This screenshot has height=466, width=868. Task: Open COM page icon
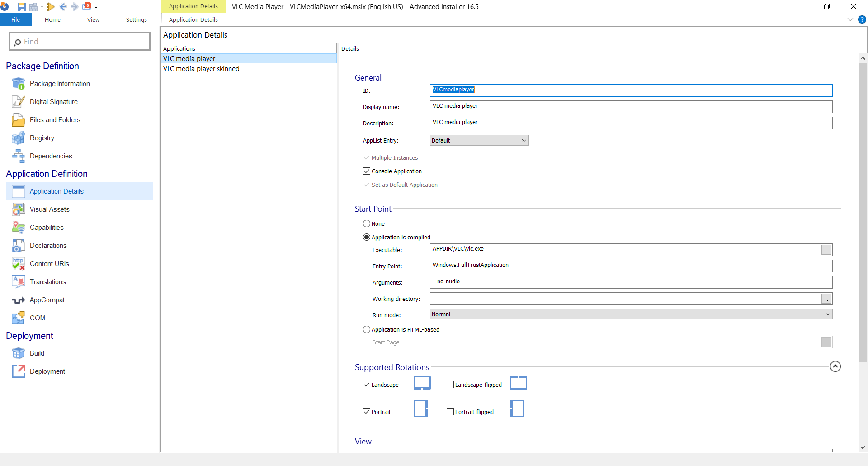point(18,318)
